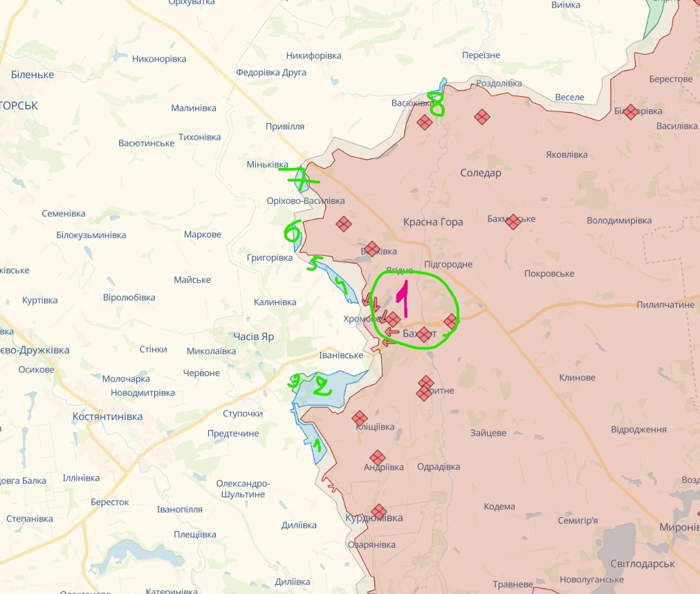Click the Володимирівка label
The image size is (700, 594).
[619, 221]
